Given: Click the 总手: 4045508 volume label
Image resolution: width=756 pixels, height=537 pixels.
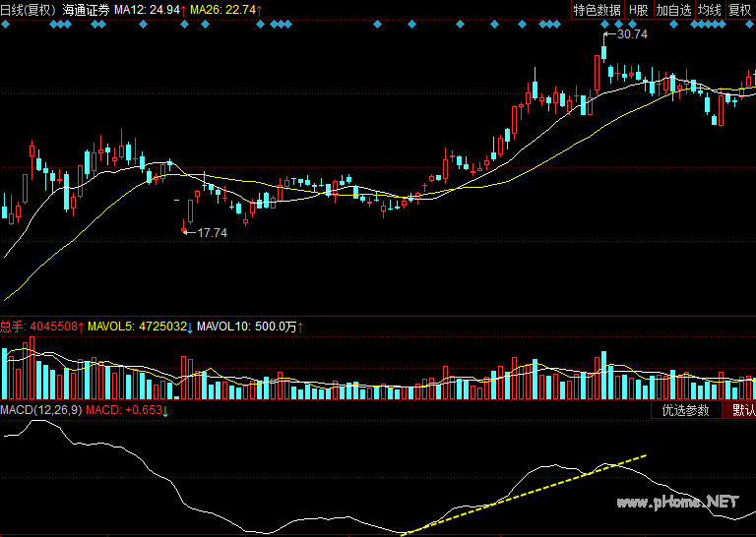Looking at the screenshot, I should click(42, 327).
